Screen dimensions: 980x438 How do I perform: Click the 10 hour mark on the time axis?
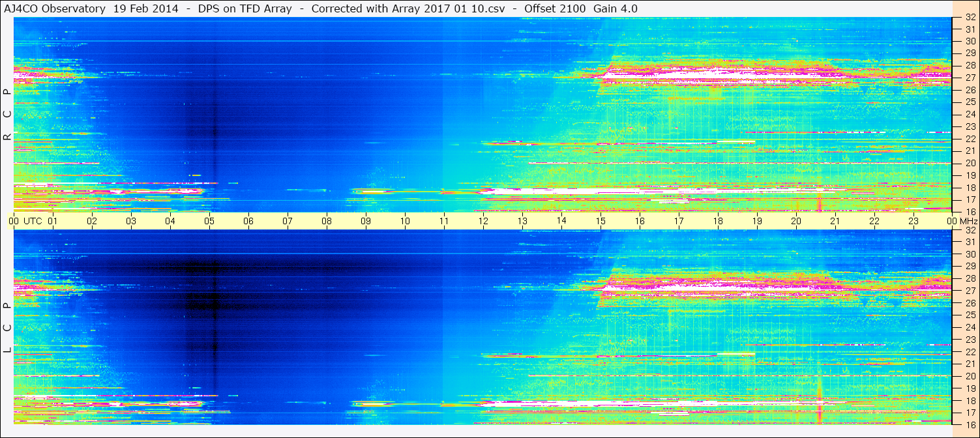(x=405, y=221)
